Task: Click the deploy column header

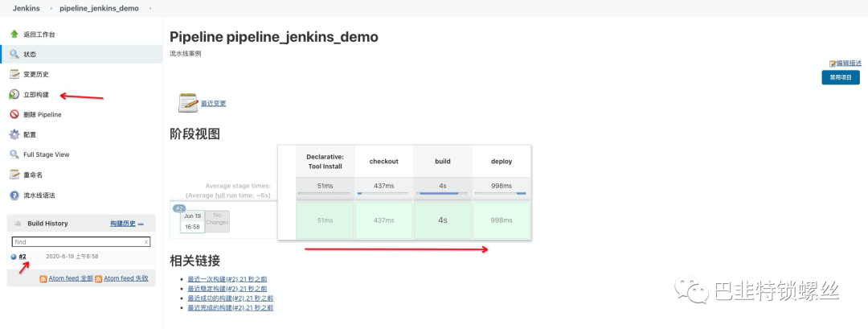Action: pyautogui.click(x=502, y=161)
